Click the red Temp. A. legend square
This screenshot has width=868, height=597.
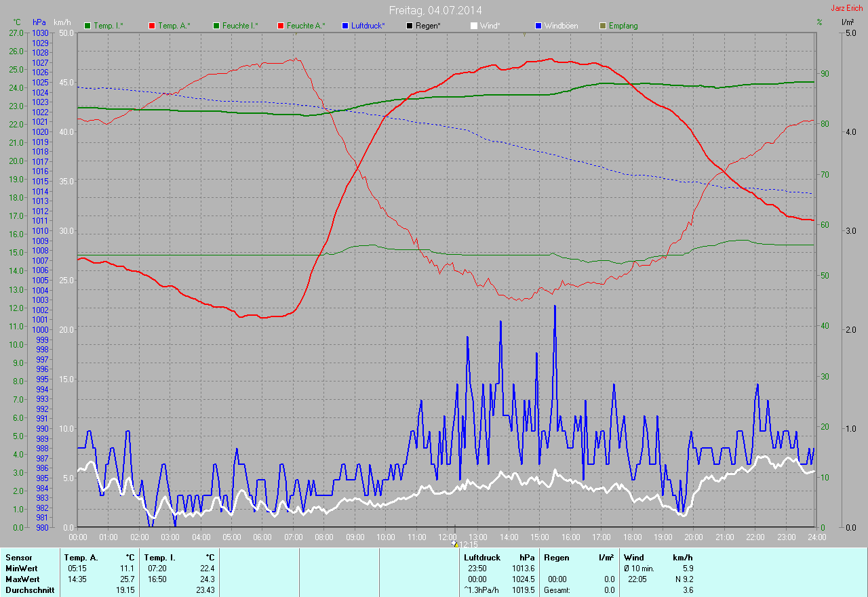(x=152, y=26)
